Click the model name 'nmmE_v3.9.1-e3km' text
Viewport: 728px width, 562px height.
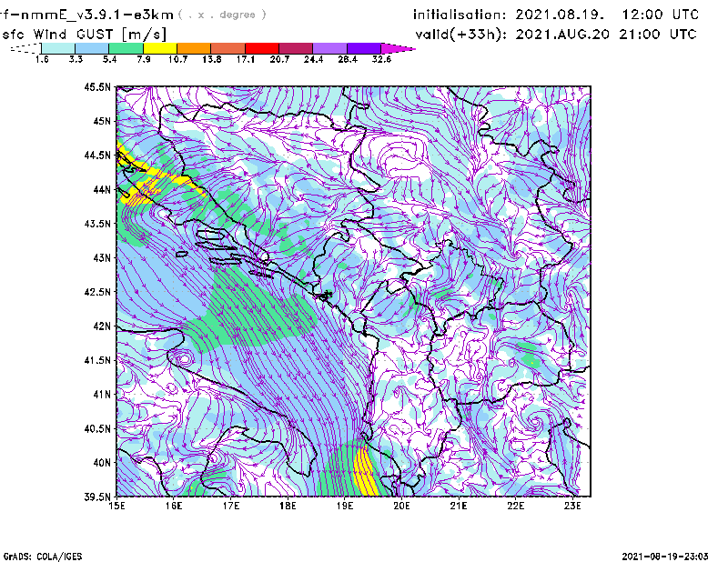96,15
